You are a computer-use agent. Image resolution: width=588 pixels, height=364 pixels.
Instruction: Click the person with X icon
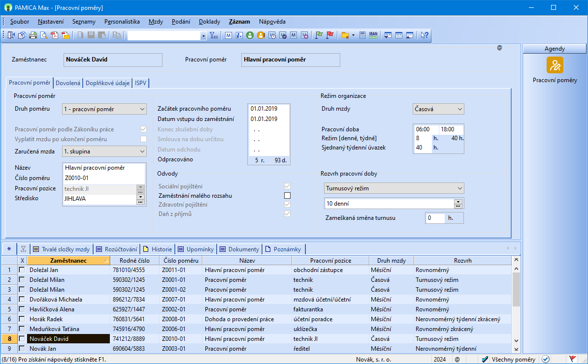pyautogui.click(x=239, y=35)
